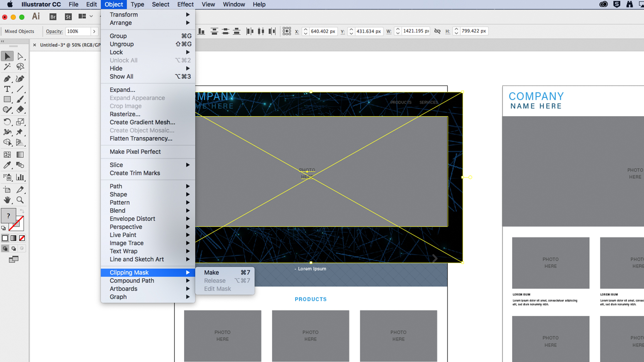Expand the Envelope Distort submenu
The height and width of the screenshot is (362, 644).
148,219
